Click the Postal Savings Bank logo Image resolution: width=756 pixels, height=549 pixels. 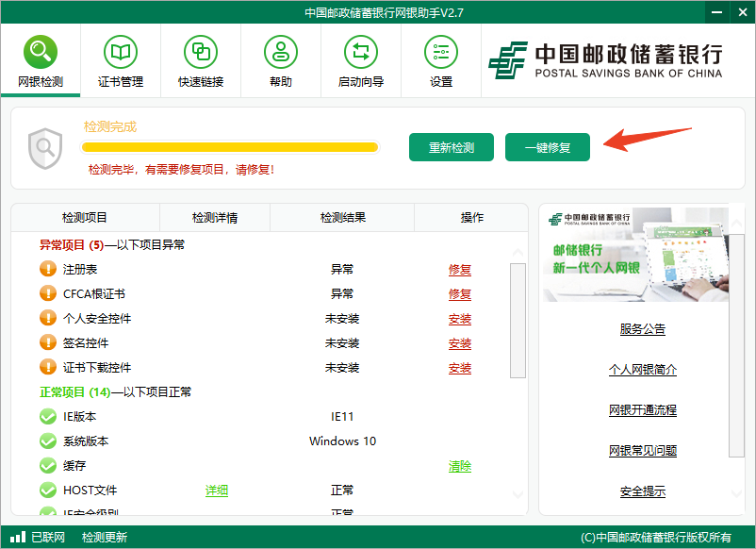tap(605, 60)
